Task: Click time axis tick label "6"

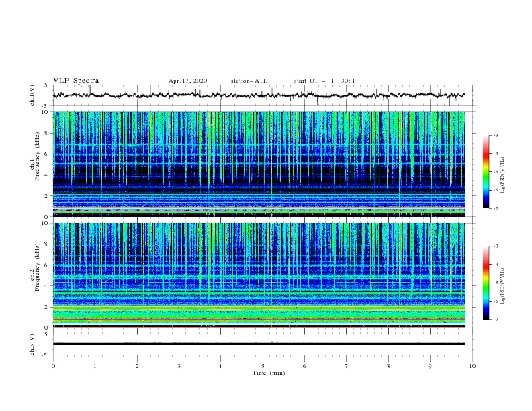Action: pyautogui.click(x=304, y=366)
